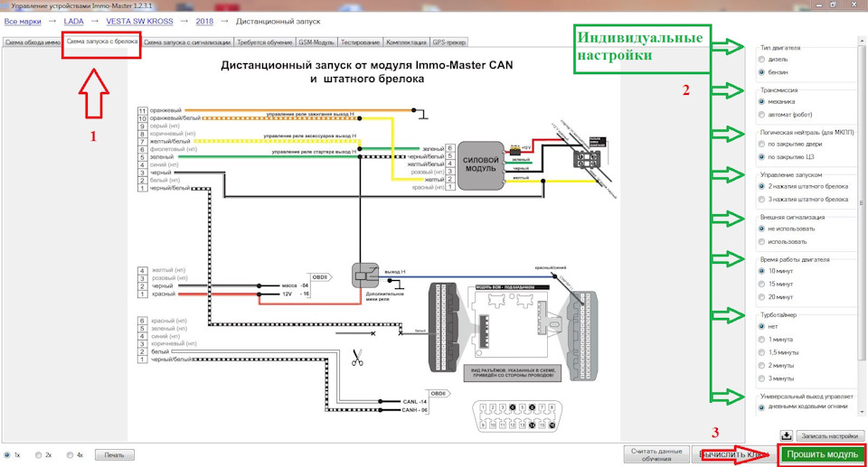Viewport: 868px width, 467px height.
Task: Switch to Требуется обучение tab
Action: click(x=265, y=42)
